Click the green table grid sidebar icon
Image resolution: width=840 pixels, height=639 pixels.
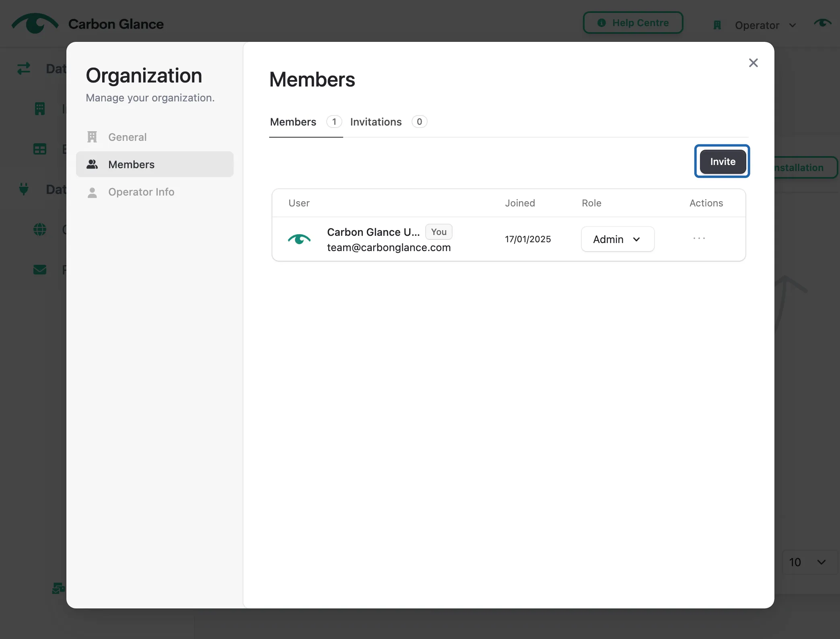[x=40, y=149]
